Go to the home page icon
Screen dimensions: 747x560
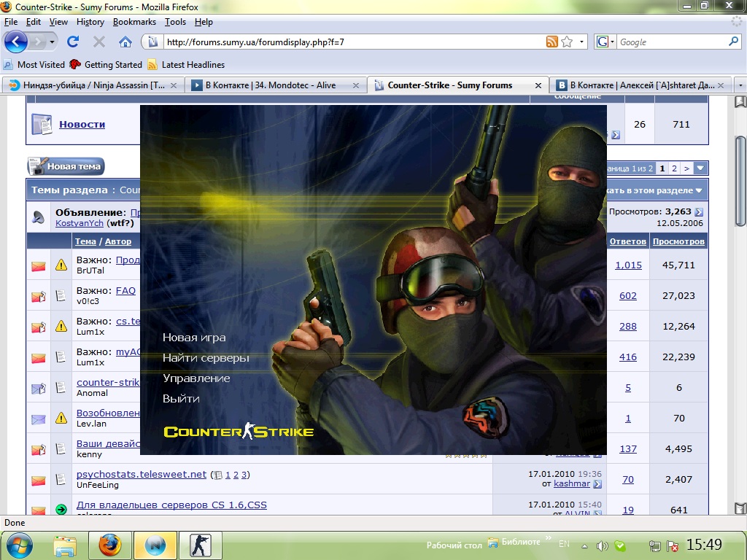click(x=125, y=42)
